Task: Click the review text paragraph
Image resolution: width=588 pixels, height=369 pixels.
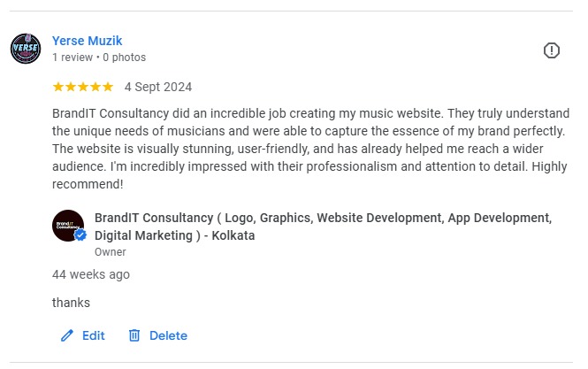Action: [309, 149]
